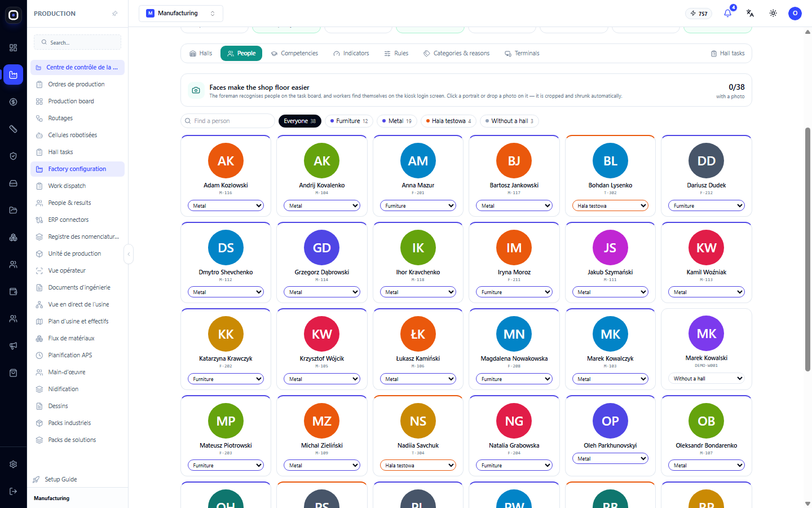This screenshot has height=508, width=812.
Task: Open the Indicators tab
Action: point(351,53)
